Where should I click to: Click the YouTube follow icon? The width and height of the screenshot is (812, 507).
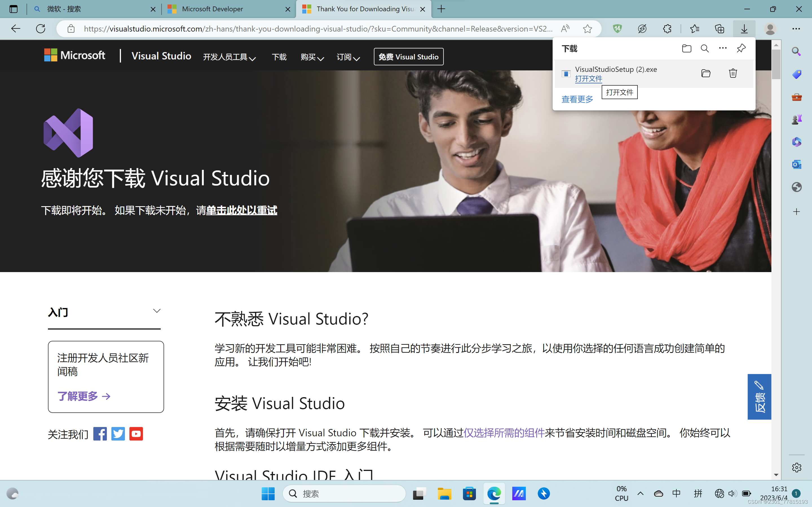click(x=136, y=433)
